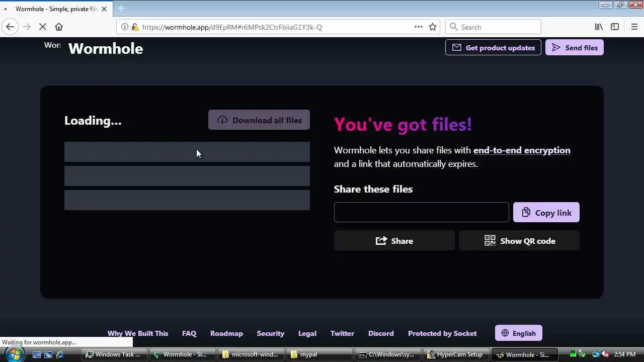Focus the browser Search box
The height and width of the screenshot is (362, 644).
coord(493,27)
